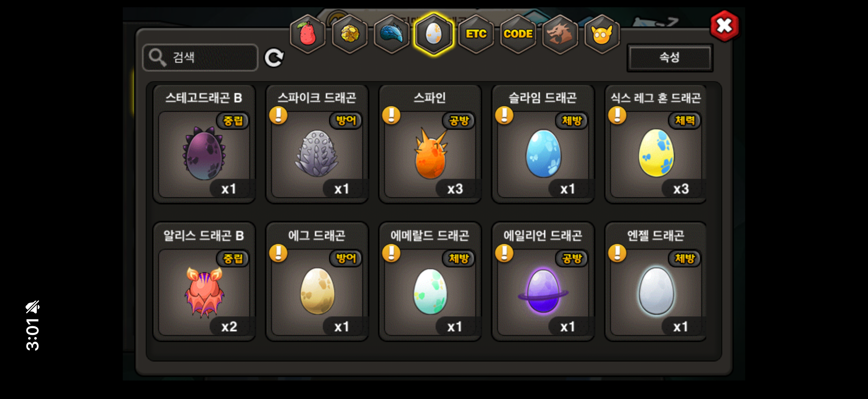Close the inventory with the red X
Image resolution: width=868 pixels, height=399 pixels.
pos(724,26)
